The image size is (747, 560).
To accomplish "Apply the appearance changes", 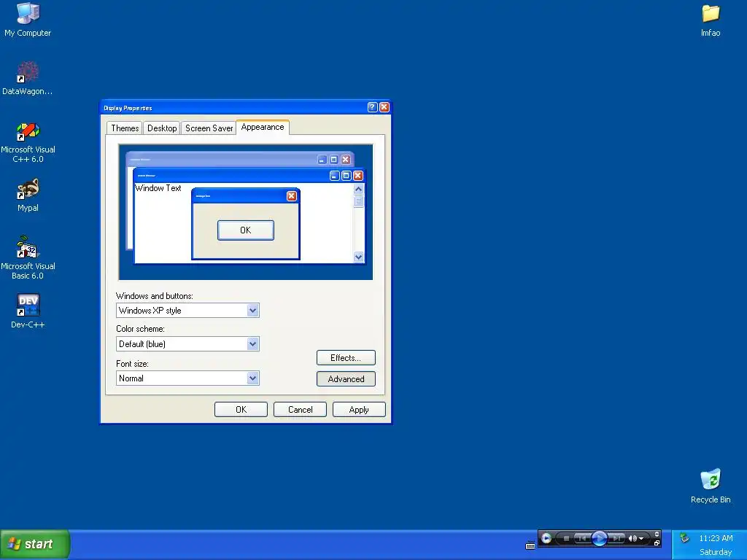I will pyautogui.click(x=359, y=410).
